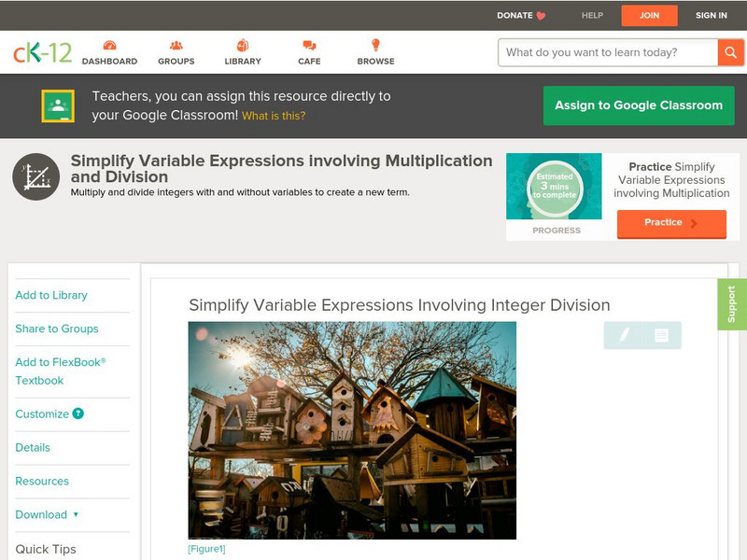
Task: Click 'Quick Tips' sidebar heading
Action: [x=46, y=549]
